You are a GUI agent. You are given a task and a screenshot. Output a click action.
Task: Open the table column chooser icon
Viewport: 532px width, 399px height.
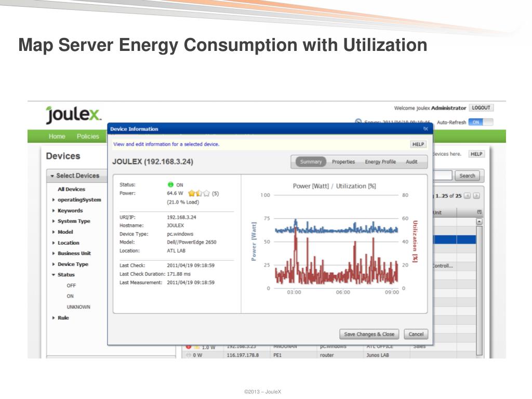[x=480, y=212]
